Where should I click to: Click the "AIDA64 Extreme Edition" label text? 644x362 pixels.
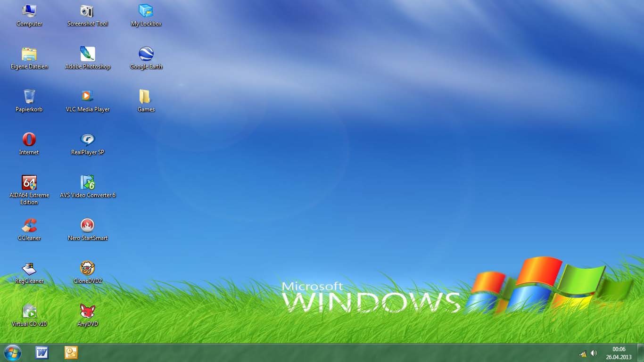click(x=29, y=198)
